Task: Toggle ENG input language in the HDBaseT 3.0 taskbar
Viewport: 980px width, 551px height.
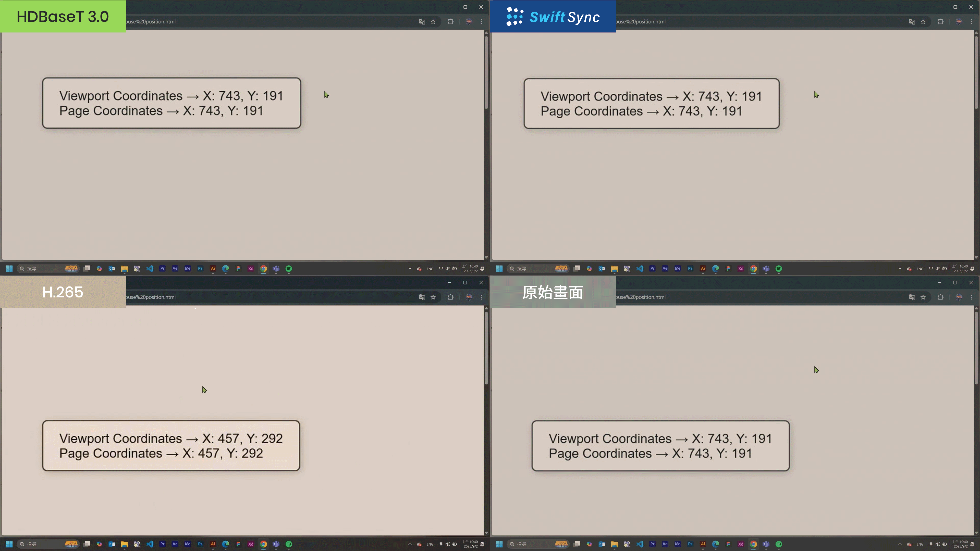Action: click(430, 269)
